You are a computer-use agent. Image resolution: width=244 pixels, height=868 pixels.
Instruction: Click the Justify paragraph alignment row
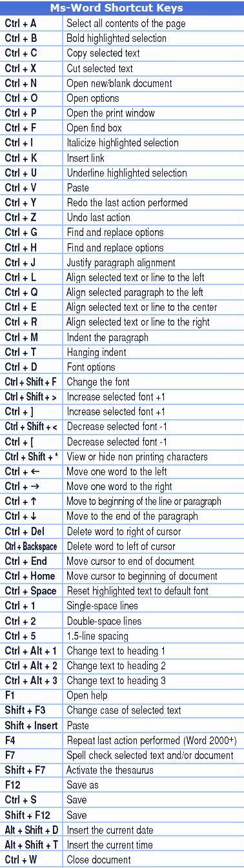122,262
